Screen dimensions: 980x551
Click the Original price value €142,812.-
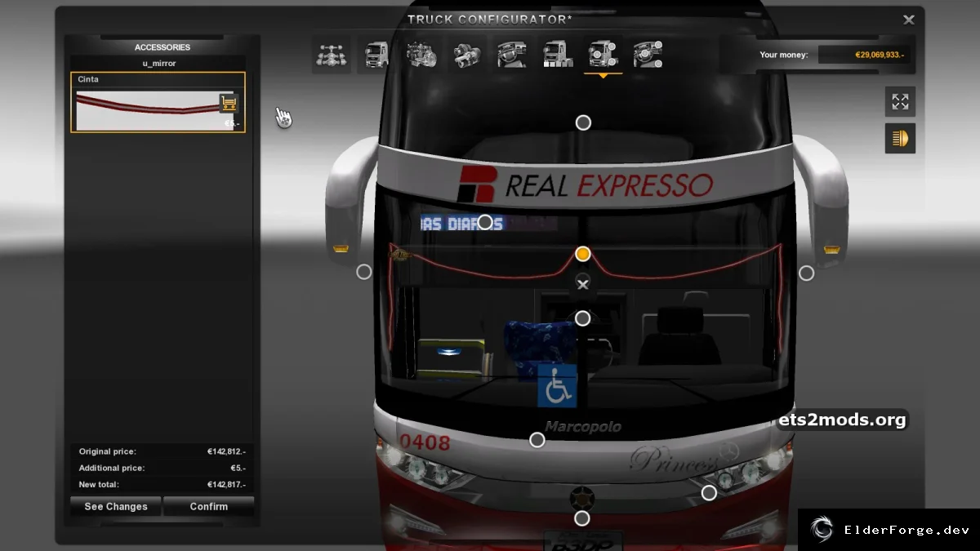tap(226, 451)
